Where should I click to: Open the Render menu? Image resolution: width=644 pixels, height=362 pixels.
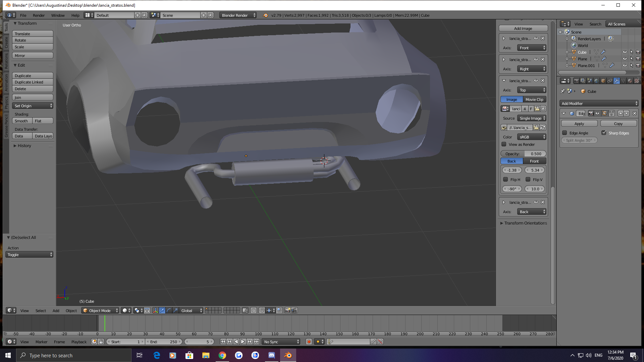39,15
